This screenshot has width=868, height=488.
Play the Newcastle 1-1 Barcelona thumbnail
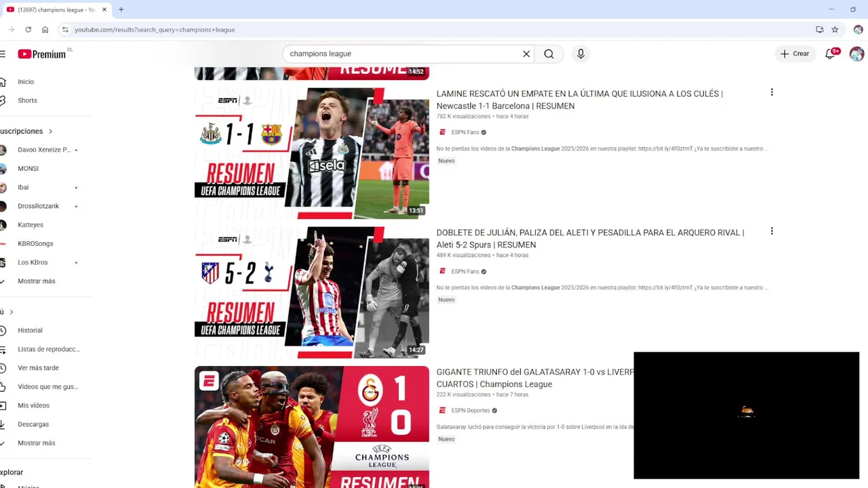click(312, 153)
